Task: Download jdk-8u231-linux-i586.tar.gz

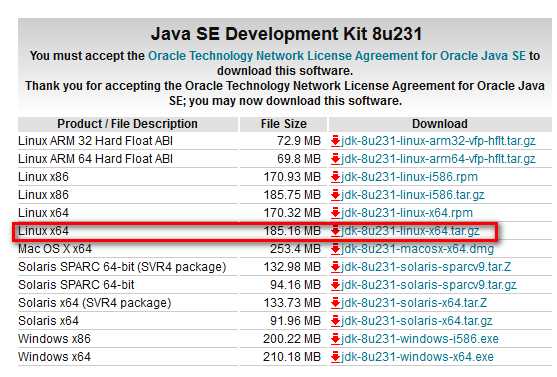Action: (x=413, y=195)
